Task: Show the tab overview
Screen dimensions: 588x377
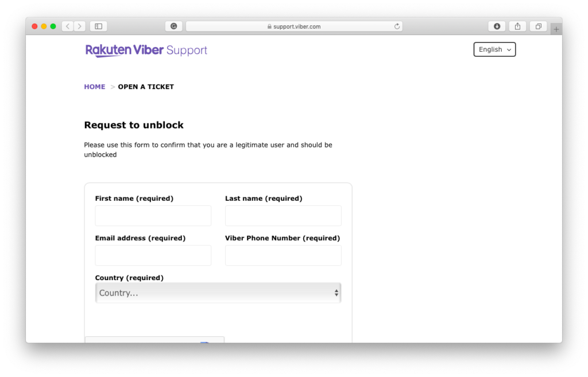Action: (x=539, y=26)
